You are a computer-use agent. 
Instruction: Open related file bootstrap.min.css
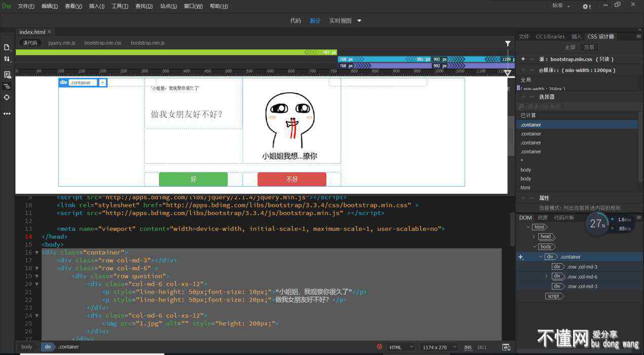coord(103,43)
